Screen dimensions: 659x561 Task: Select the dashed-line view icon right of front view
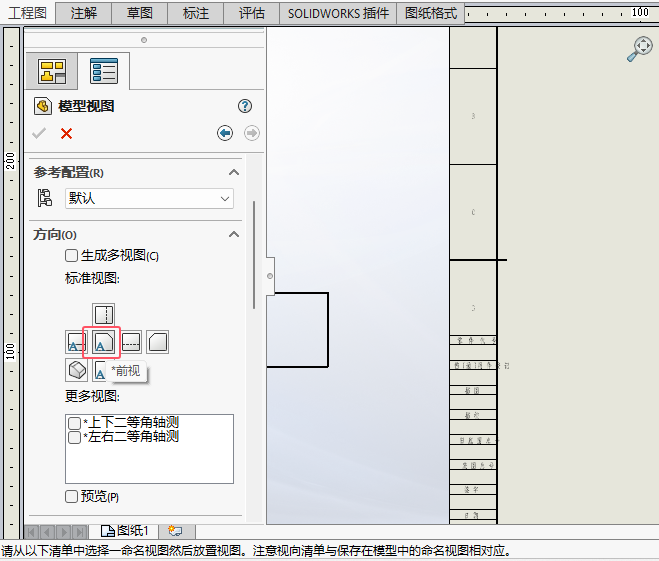click(131, 342)
